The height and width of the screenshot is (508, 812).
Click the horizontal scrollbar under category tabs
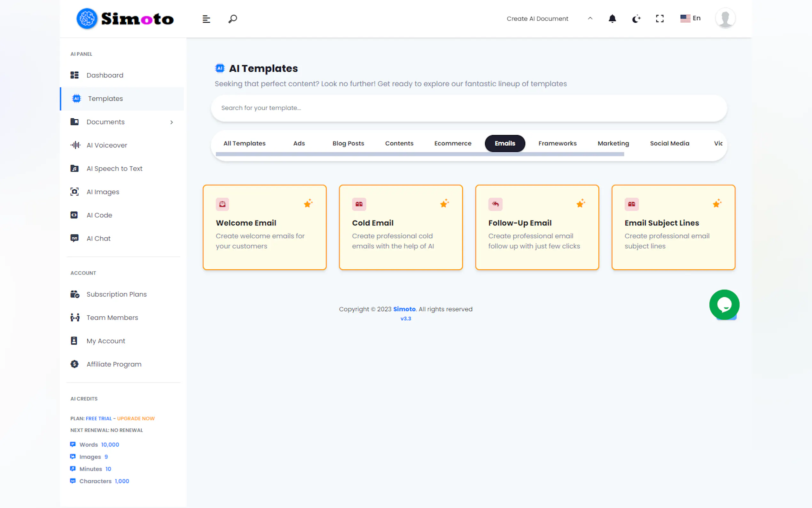click(x=420, y=154)
